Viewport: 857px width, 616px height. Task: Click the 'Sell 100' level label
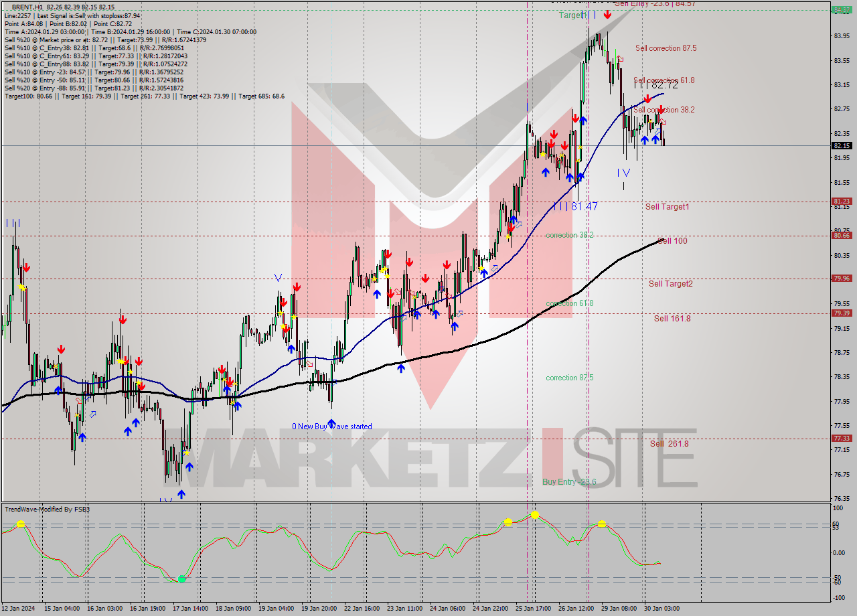tap(672, 241)
